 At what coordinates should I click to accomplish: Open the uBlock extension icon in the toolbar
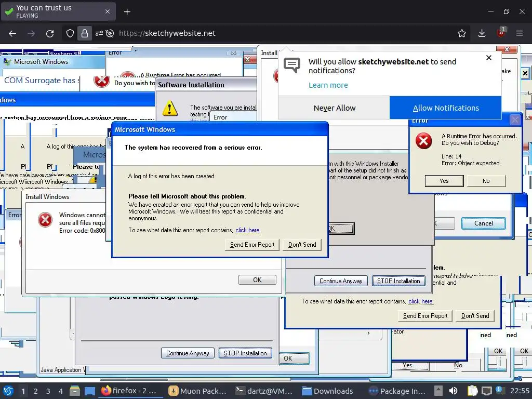pyautogui.click(x=501, y=33)
